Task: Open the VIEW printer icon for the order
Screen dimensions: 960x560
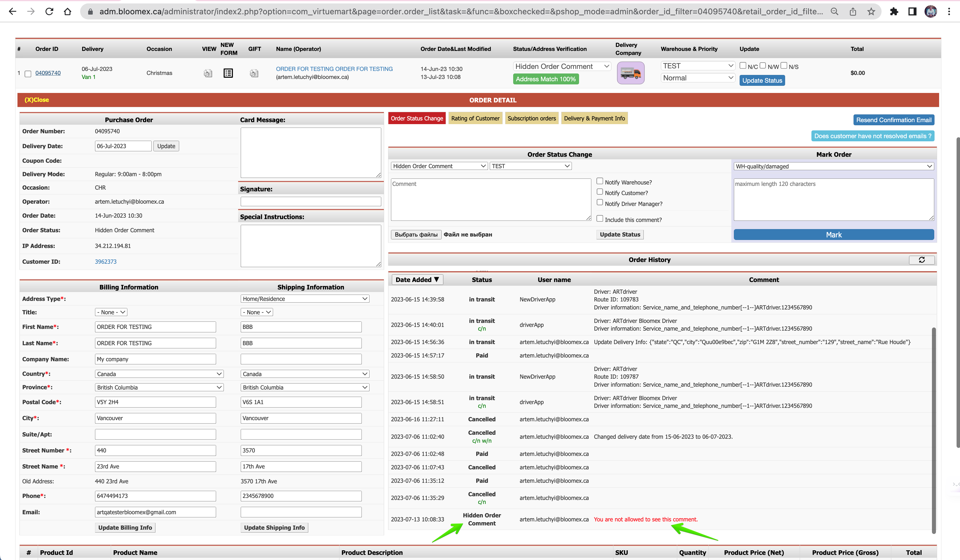Action: [x=208, y=73]
